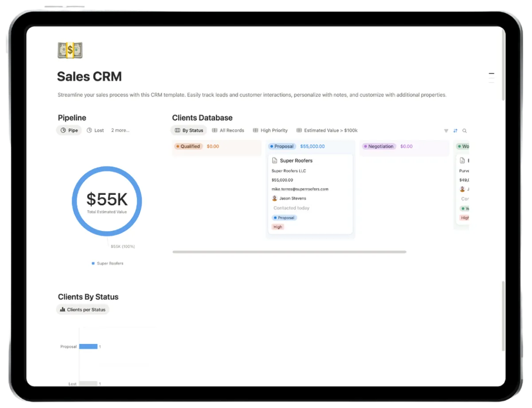Viewport: 532px width, 408px height.
Task: Switch to the High Priority view
Action: (270, 130)
